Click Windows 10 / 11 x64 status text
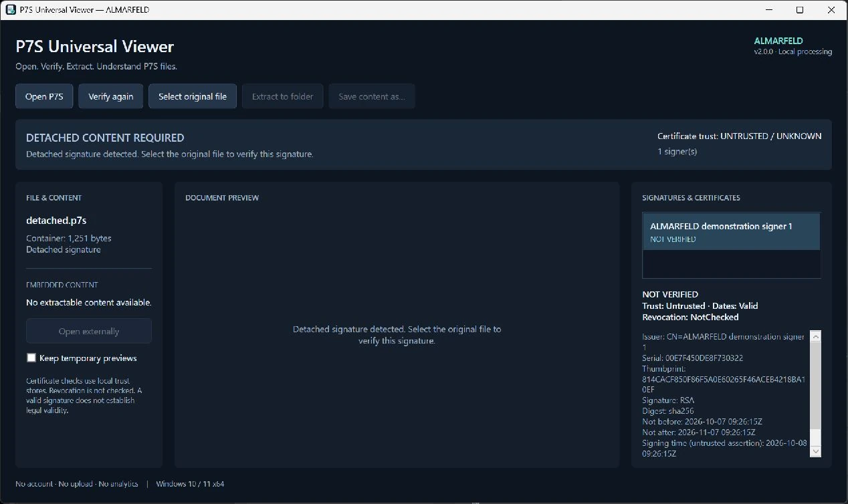The width and height of the screenshot is (848, 504). point(190,483)
